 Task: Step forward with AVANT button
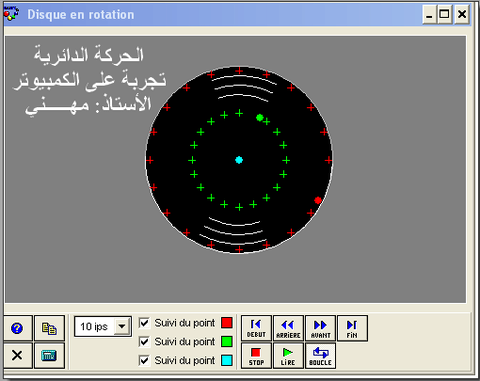coord(320,328)
